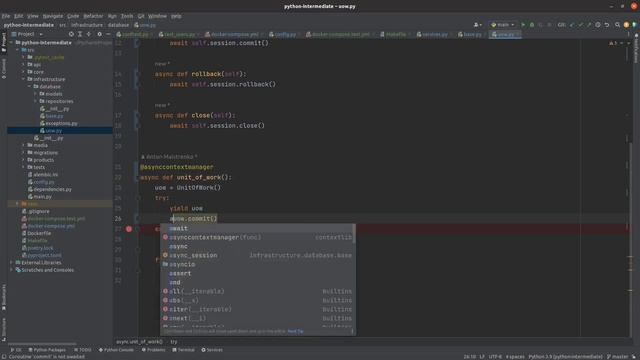Viewport: 640px width, 360px height.
Task: Click the editor vertical scrollbar
Action: pos(630,241)
